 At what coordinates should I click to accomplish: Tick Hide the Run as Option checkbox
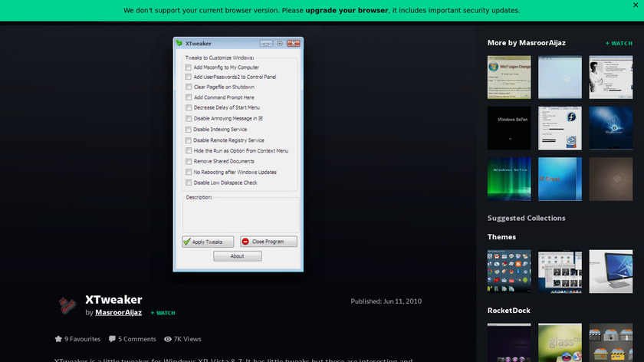(x=189, y=151)
